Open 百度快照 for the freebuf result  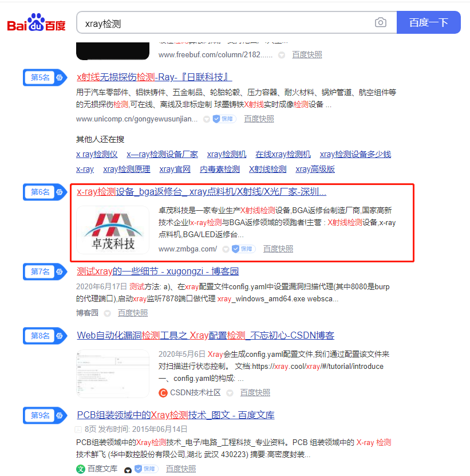307,54
